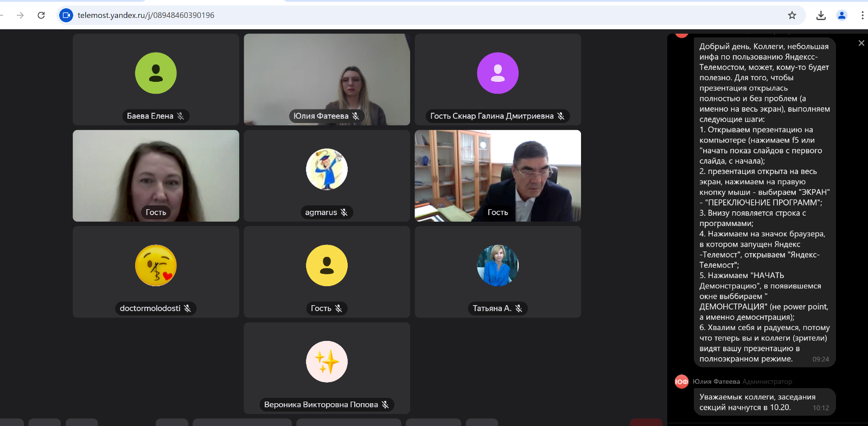Go forward with the browser arrow
The image size is (868, 426).
click(20, 15)
